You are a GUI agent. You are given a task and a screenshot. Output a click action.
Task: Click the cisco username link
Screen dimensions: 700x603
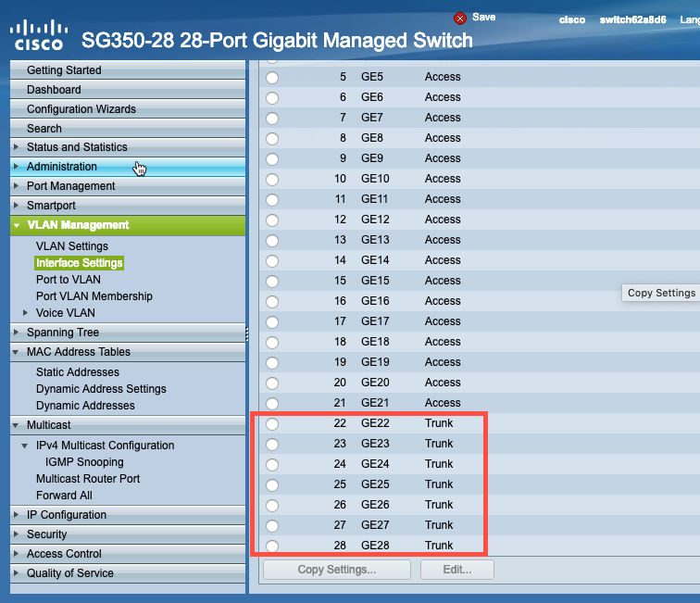(572, 19)
